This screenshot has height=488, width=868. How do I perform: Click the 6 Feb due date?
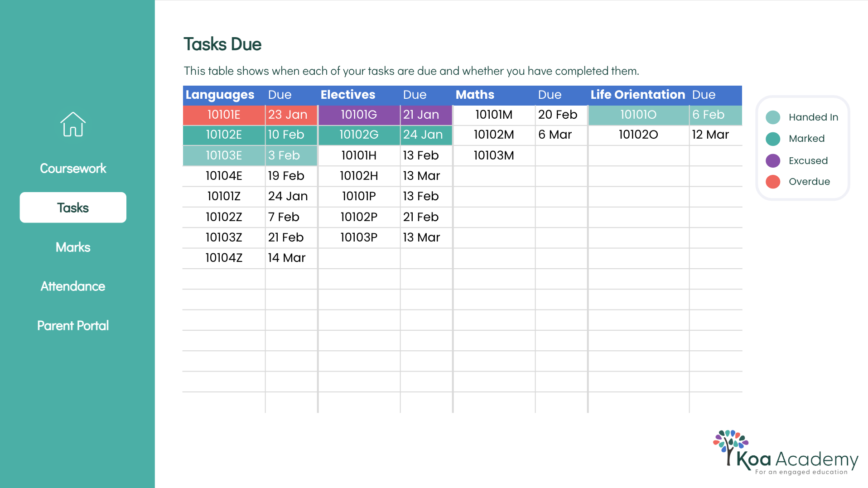[715, 115]
